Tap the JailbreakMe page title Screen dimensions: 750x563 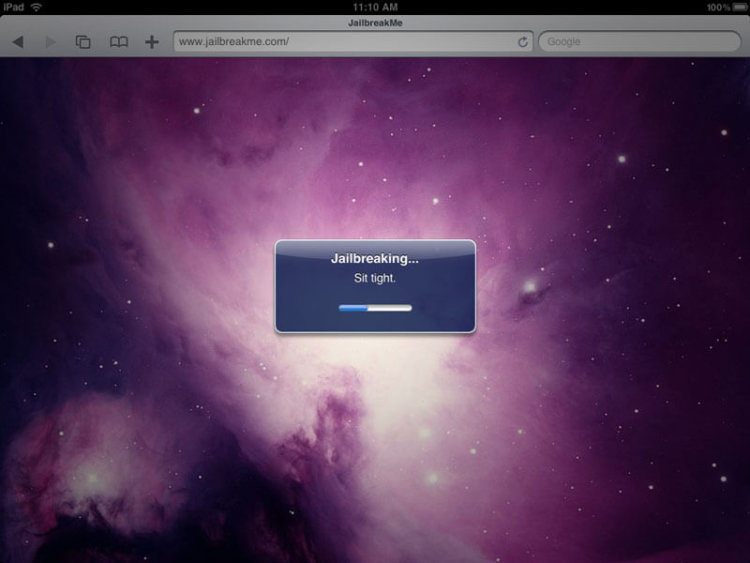click(x=375, y=23)
